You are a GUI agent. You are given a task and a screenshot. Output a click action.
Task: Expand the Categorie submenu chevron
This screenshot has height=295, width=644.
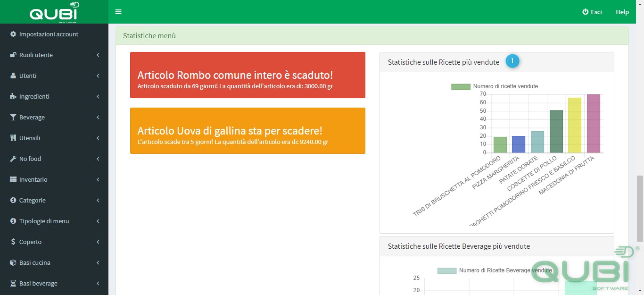[x=98, y=201]
